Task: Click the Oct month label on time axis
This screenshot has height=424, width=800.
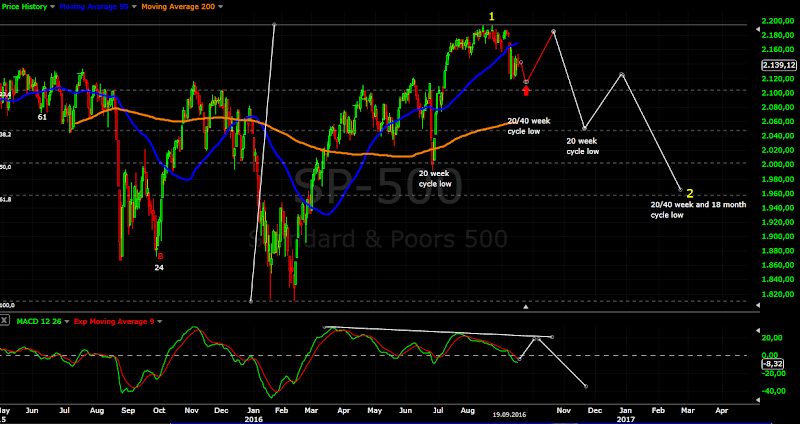Action: tap(159, 410)
